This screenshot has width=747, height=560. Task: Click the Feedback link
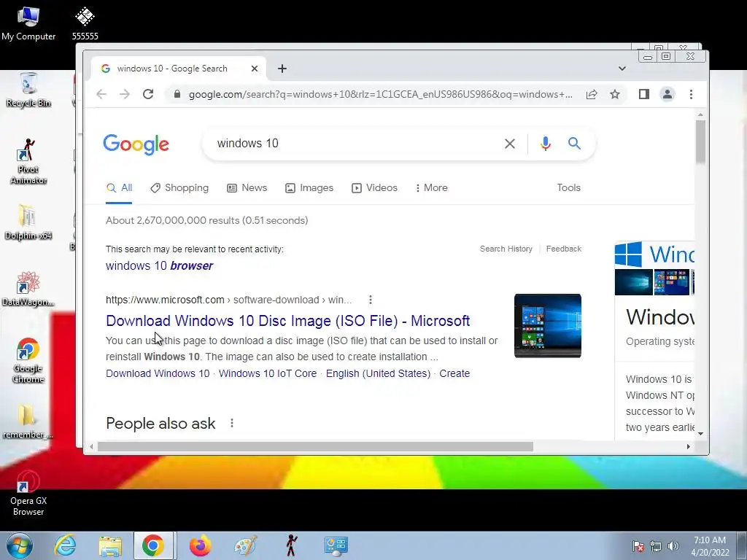tap(564, 249)
